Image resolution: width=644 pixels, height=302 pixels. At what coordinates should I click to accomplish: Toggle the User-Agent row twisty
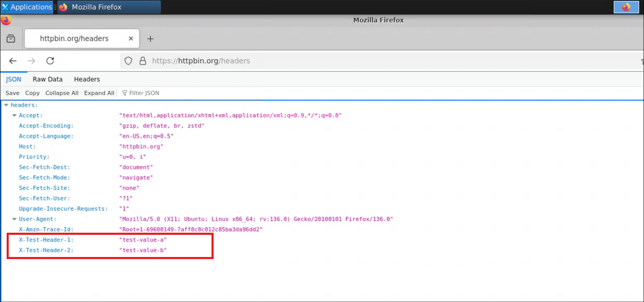[x=14, y=219]
